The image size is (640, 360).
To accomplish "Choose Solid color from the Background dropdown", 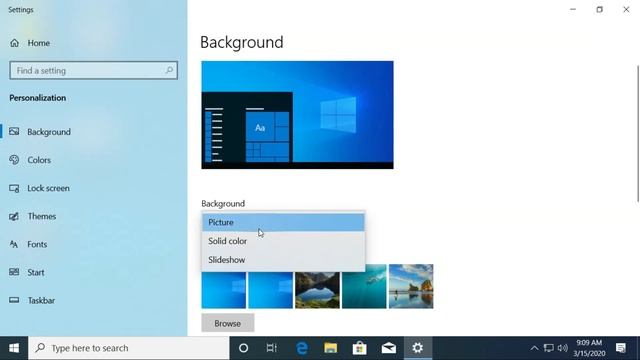I will pyautogui.click(x=283, y=241).
